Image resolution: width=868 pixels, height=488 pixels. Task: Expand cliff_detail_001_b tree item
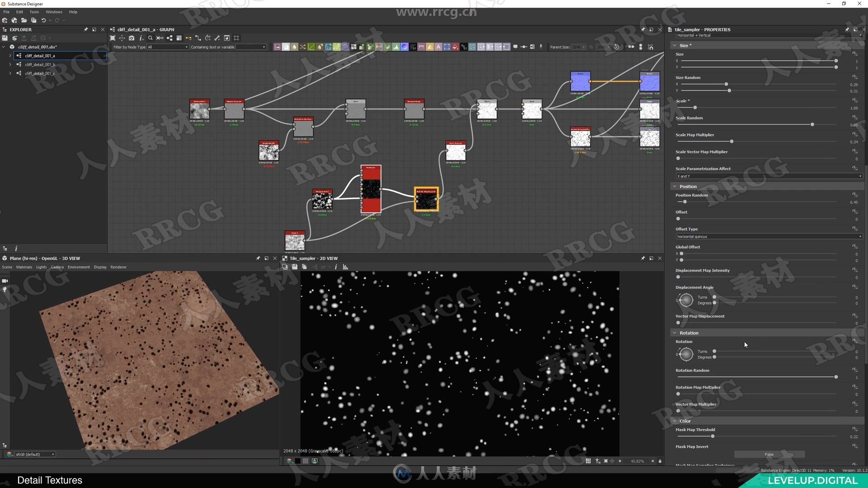(x=10, y=65)
